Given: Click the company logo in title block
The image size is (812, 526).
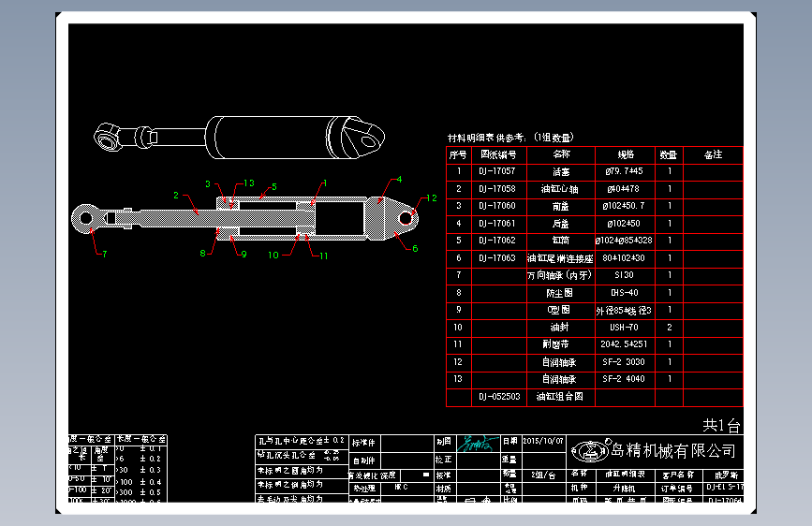Looking at the screenshot, I should (590, 451).
